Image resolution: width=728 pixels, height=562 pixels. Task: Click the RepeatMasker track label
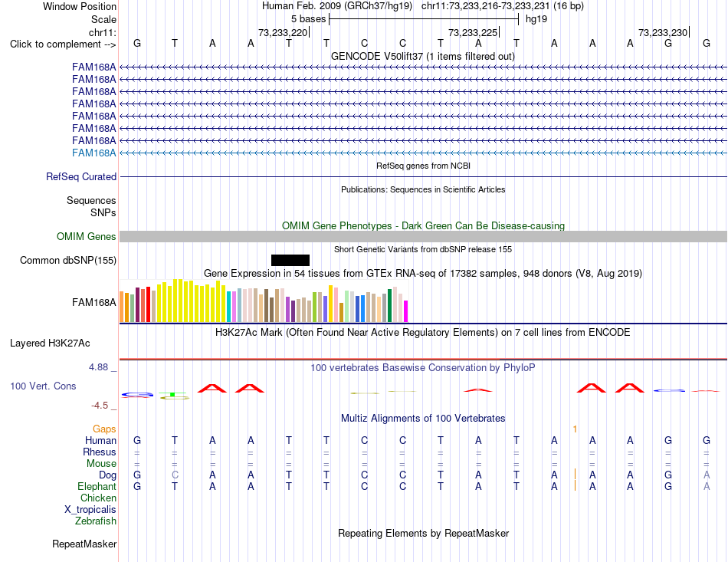84,544
